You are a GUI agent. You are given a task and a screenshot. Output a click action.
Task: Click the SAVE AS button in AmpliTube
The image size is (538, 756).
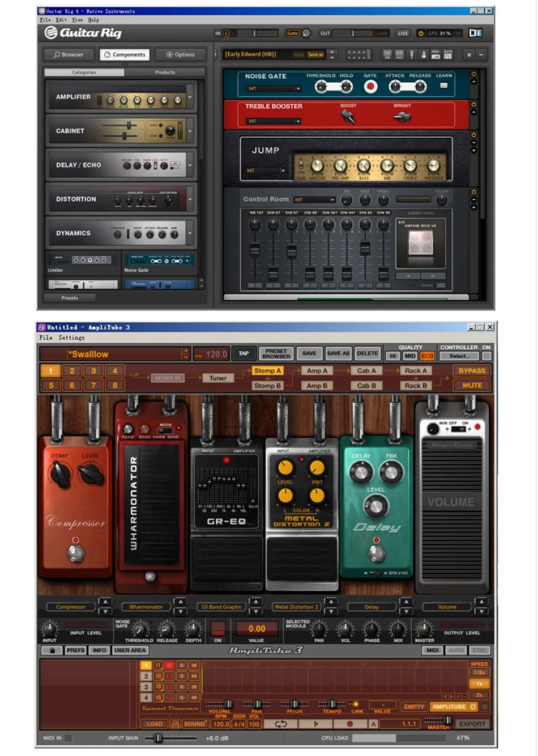click(x=338, y=353)
